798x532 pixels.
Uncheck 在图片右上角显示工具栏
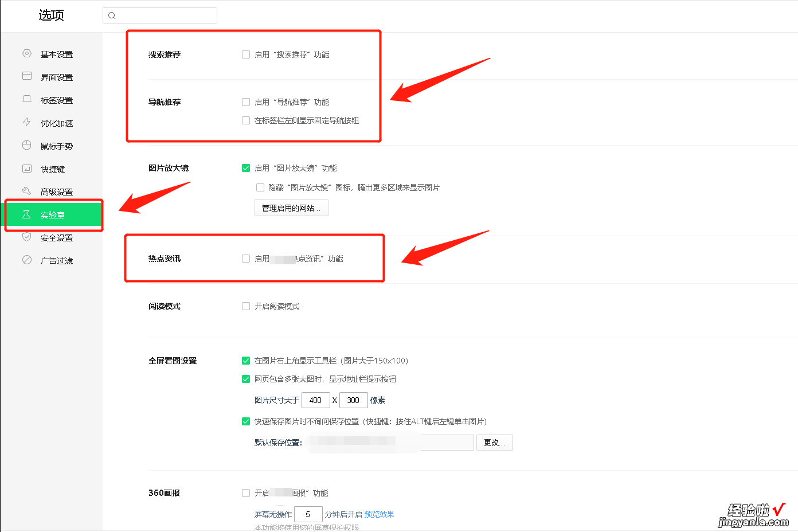[246, 361]
